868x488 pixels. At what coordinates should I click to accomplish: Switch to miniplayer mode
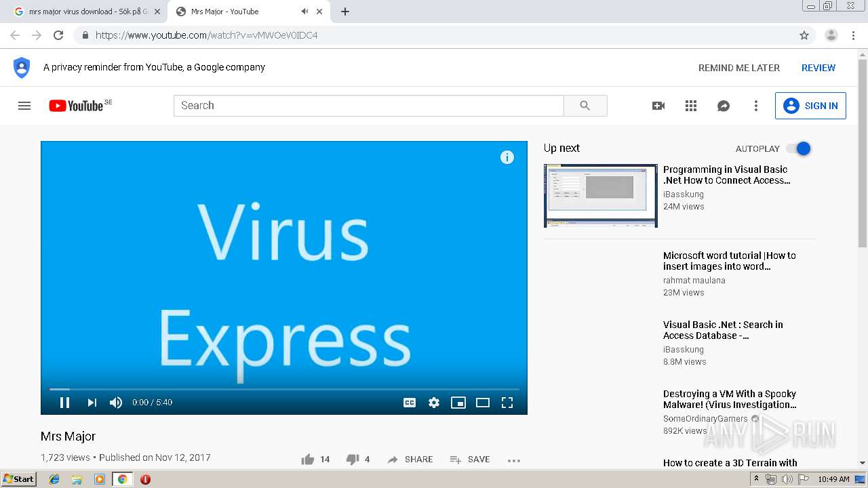(458, 403)
